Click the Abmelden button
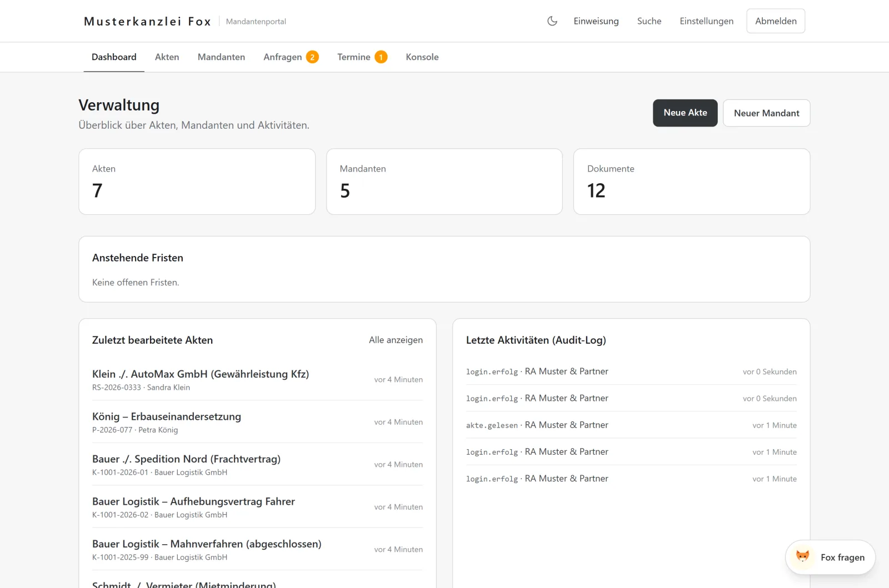The image size is (889, 588). [776, 21]
